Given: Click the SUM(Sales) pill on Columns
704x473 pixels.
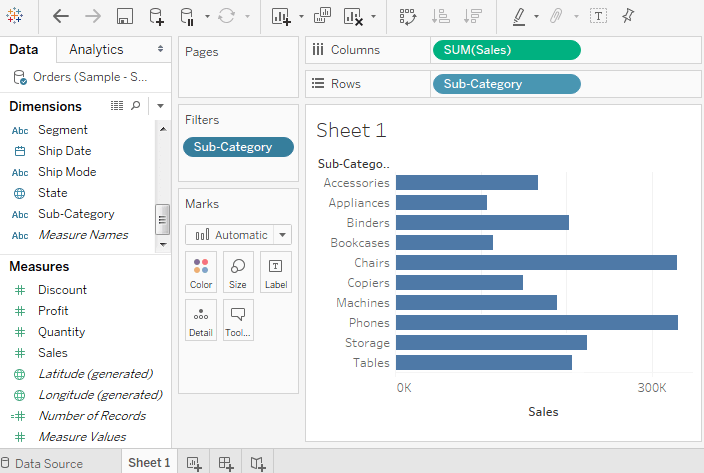Looking at the screenshot, I should click(x=506, y=50).
